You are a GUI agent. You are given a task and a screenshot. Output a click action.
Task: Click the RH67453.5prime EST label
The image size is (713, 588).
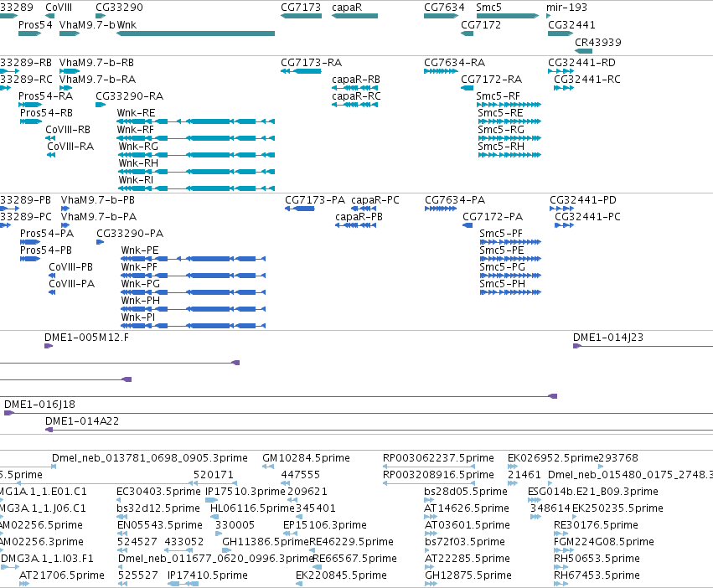[597, 575]
